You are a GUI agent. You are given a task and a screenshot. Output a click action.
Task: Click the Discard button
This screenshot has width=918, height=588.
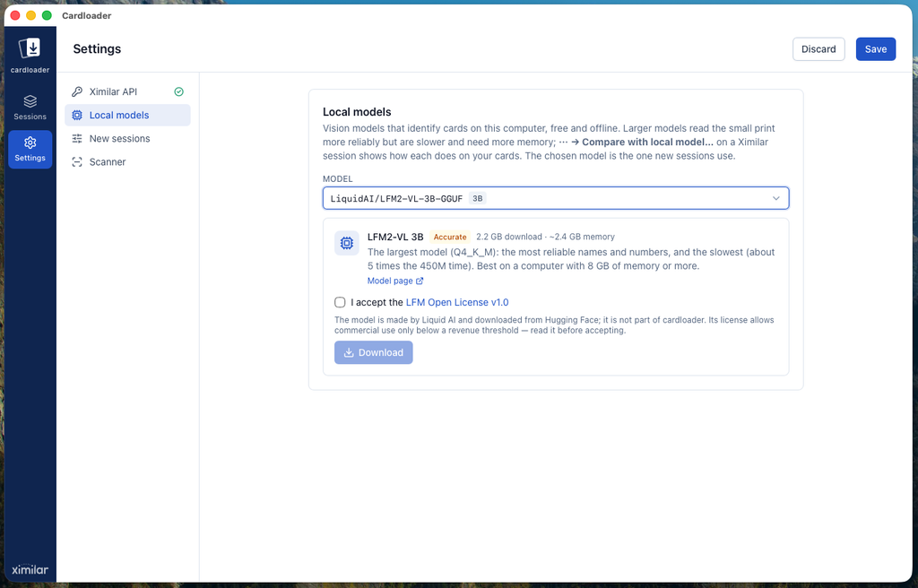pos(818,49)
